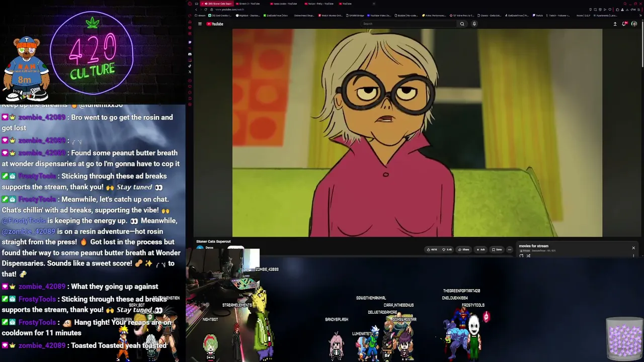Activate voice search microphone
Viewport: 644px width, 362px height.
pyautogui.click(x=474, y=24)
